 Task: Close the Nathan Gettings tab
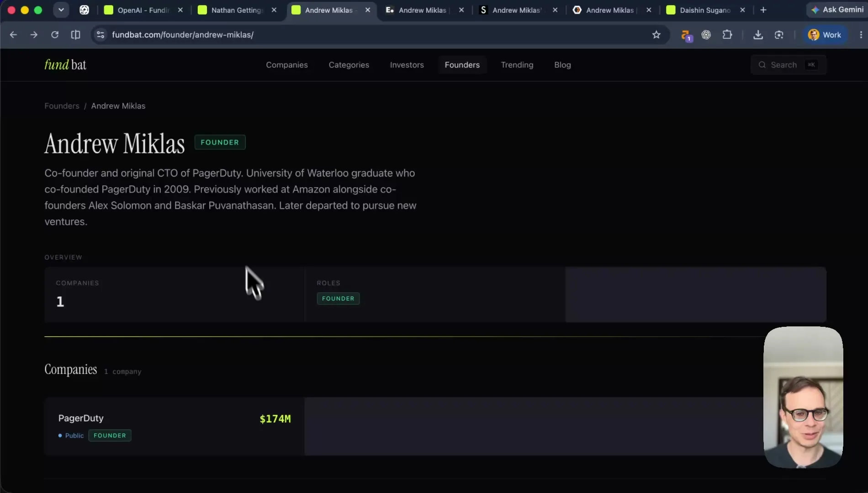[274, 10]
